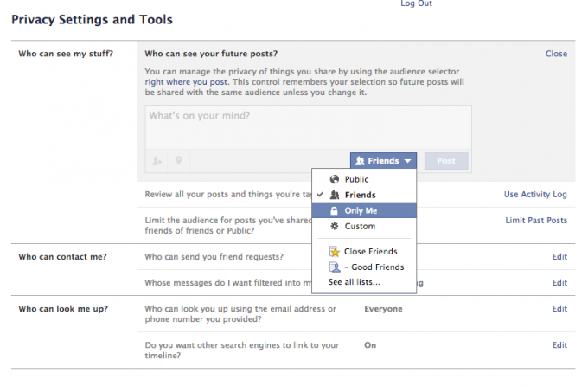The height and width of the screenshot is (386, 588).
Task: Pick Close Friends list option
Action: 364,251
